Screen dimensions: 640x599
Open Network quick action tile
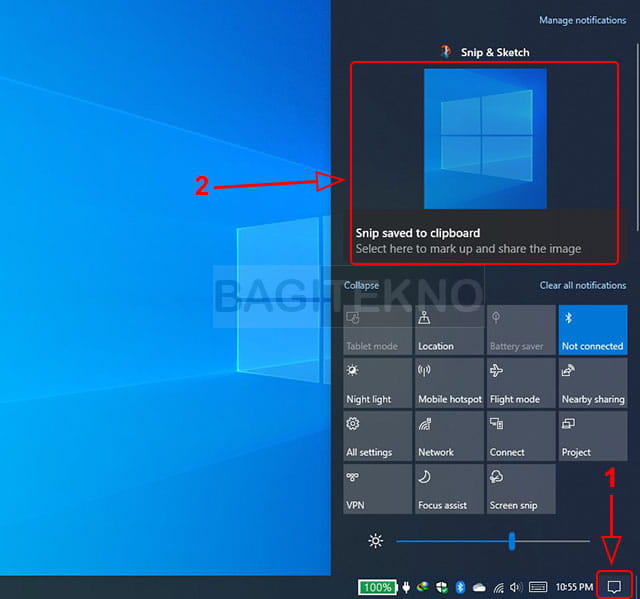pyautogui.click(x=449, y=436)
